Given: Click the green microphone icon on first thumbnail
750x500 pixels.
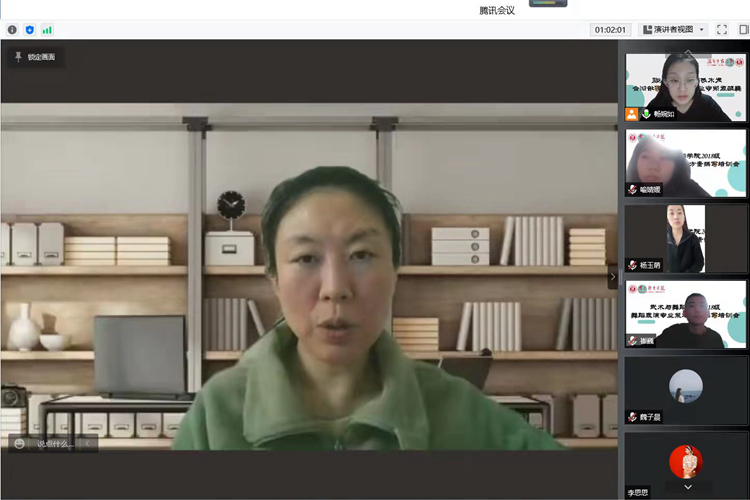Looking at the screenshot, I should tap(646, 114).
